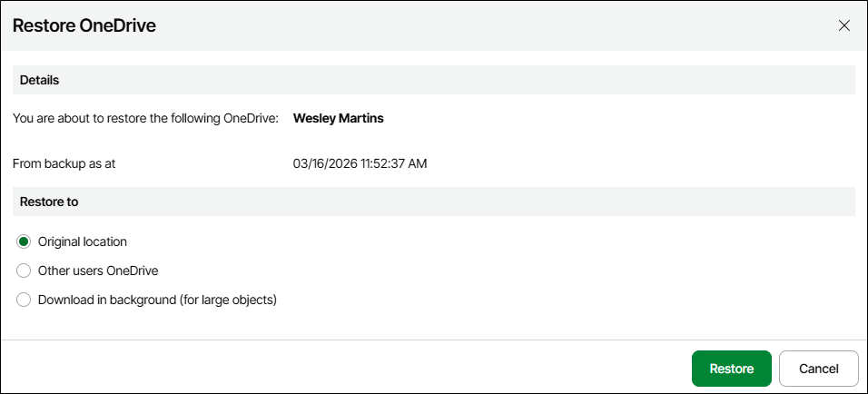
Task: Select the Original location radio button
Action: pyautogui.click(x=24, y=242)
